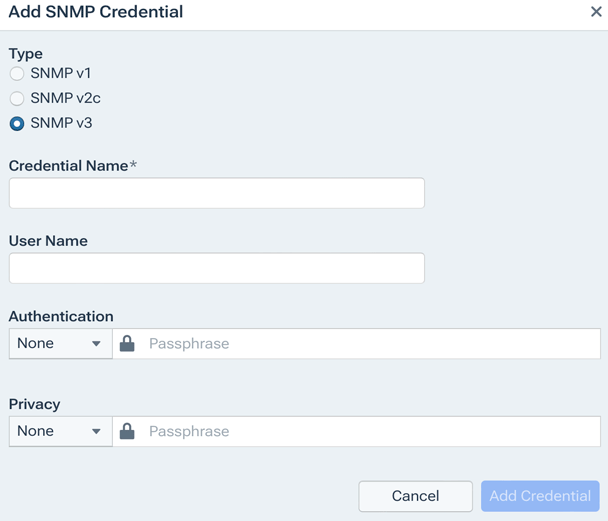Select the SNMP v1 radio button
Screen dimensions: 608x521
17,74
